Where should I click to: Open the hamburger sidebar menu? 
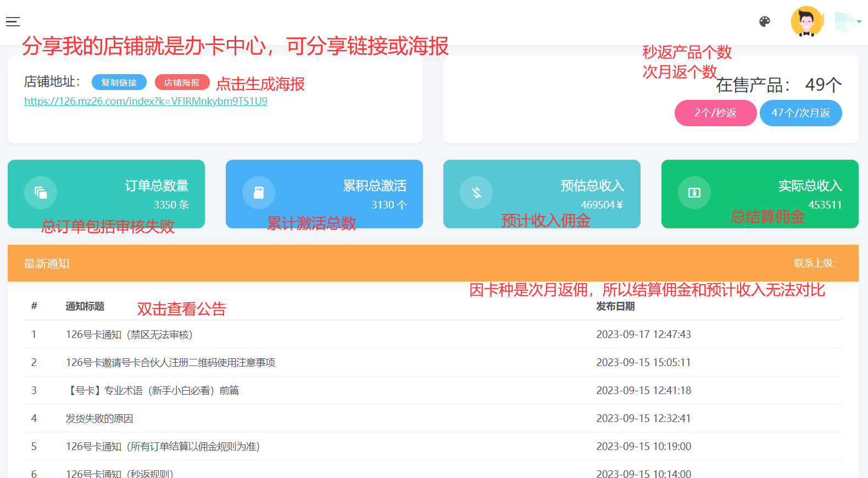[x=13, y=21]
